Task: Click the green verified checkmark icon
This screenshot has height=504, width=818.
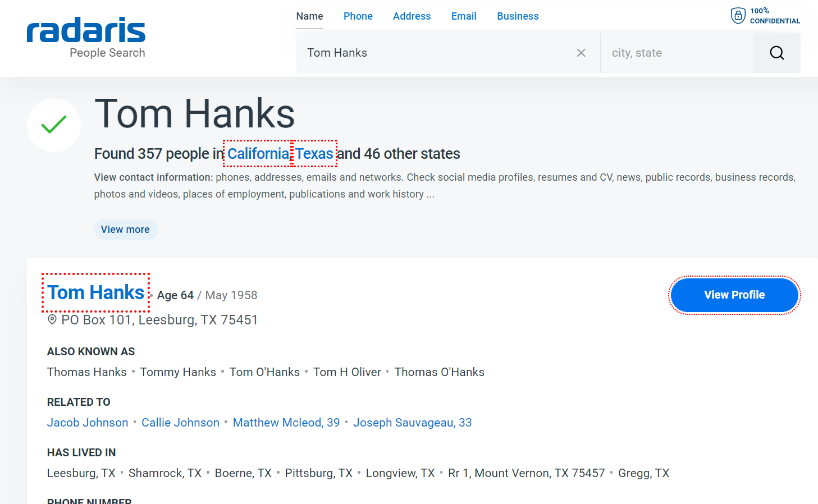Action: tap(54, 125)
